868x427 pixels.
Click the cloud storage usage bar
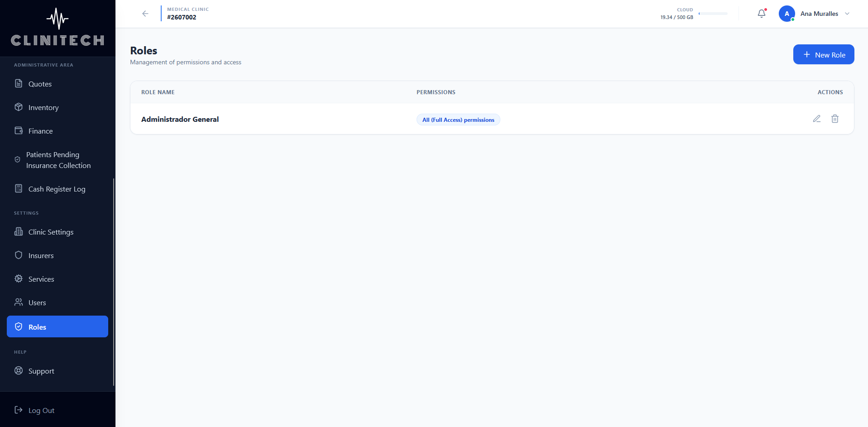point(713,14)
